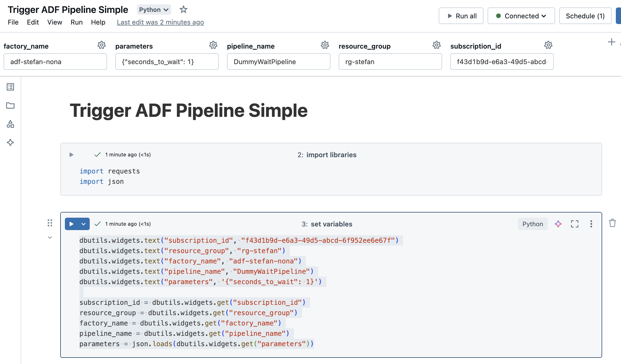Expand cell 3 to fullscreen
This screenshot has width=621, height=364.
tap(574, 224)
